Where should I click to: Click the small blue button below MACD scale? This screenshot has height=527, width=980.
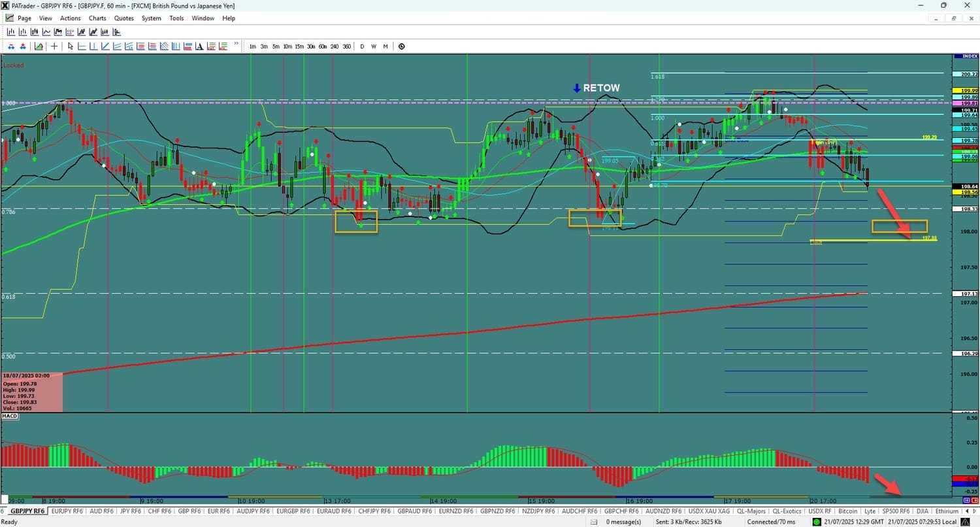click(x=966, y=500)
